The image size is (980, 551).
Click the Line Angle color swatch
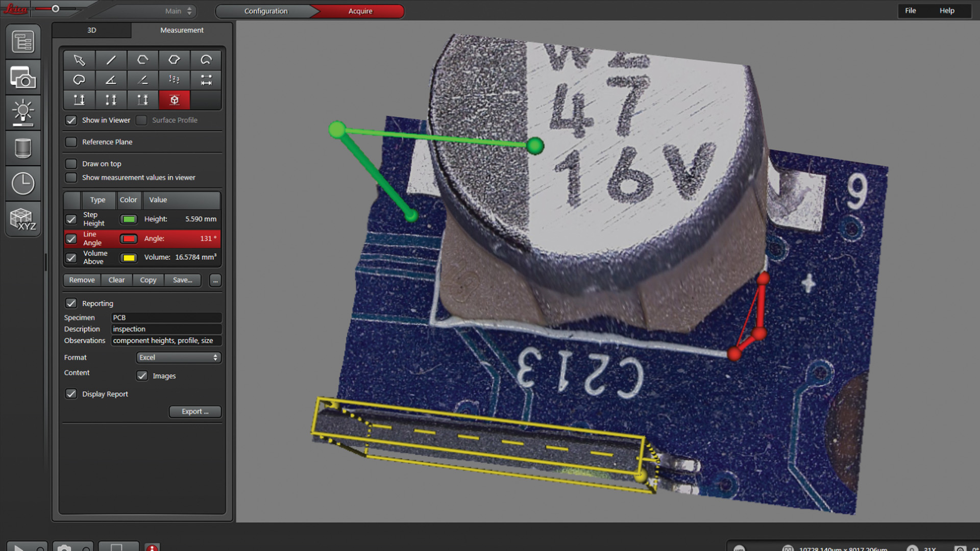(128, 237)
